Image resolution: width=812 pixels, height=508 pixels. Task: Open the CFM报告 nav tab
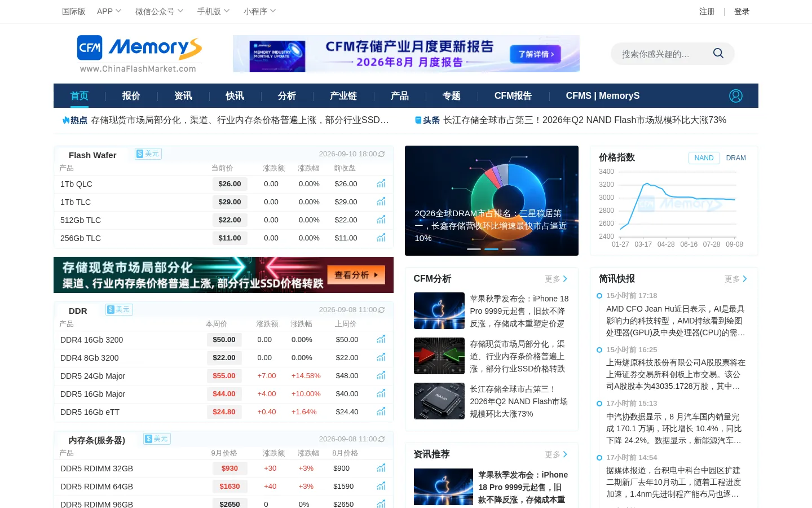pyautogui.click(x=513, y=96)
